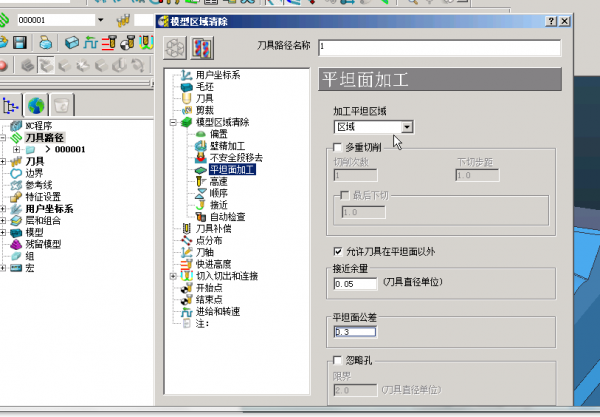The height and width of the screenshot is (417, 600).
Task: Select 接近 page in the dialog tree
Action: (218, 205)
